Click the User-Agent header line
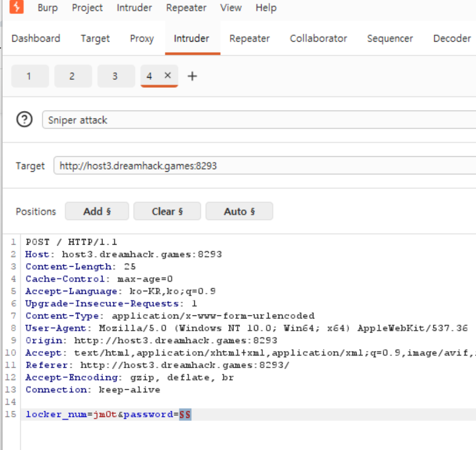The image size is (476, 450). click(x=247, y=328)
